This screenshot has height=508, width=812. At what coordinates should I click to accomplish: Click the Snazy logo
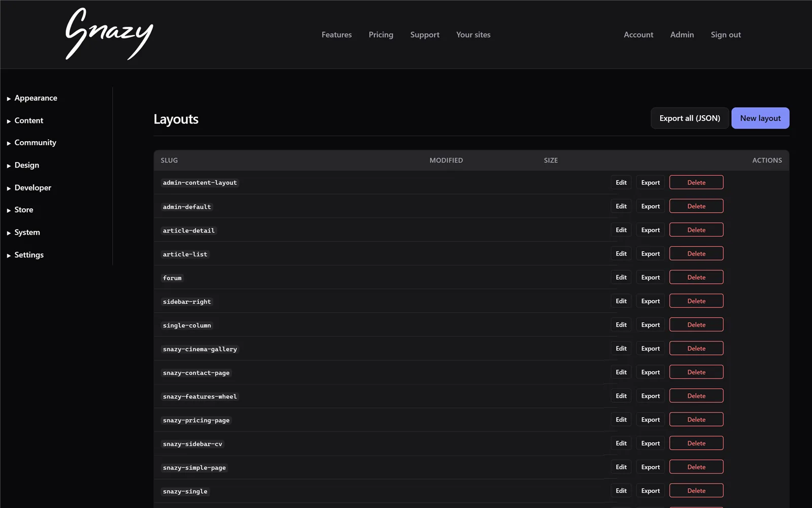click(x=110, y=34)
